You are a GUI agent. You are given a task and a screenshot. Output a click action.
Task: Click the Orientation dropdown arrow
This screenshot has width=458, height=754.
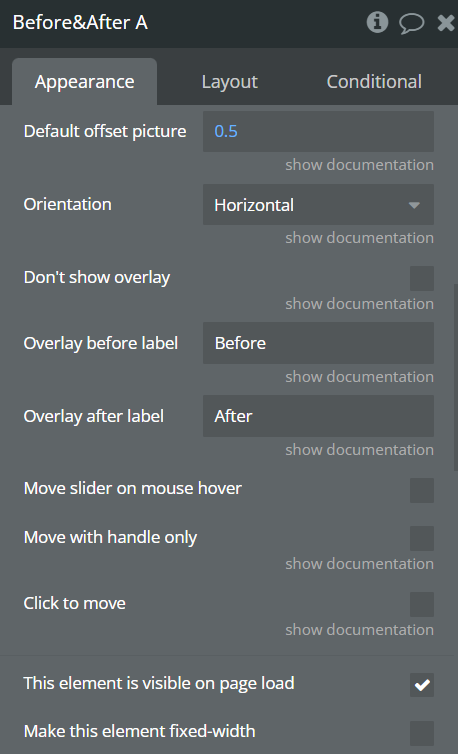(x=414, y=205)
